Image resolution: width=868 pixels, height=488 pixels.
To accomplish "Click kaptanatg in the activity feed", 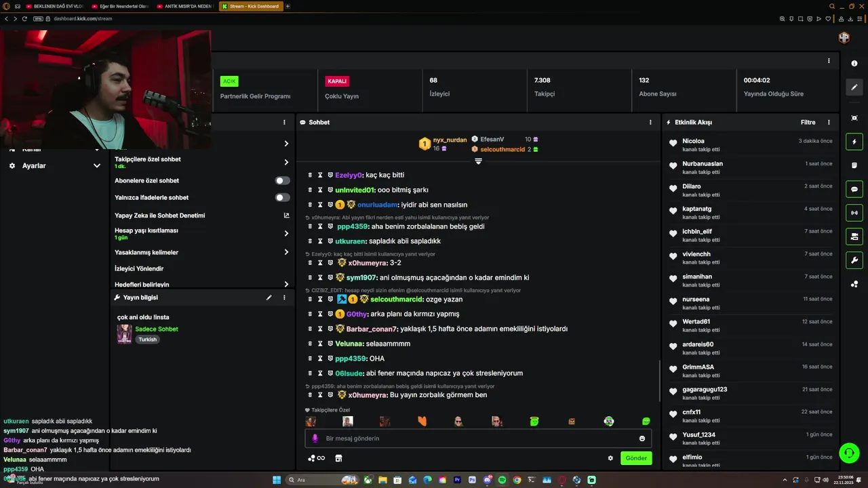I will tap(697, 209).
